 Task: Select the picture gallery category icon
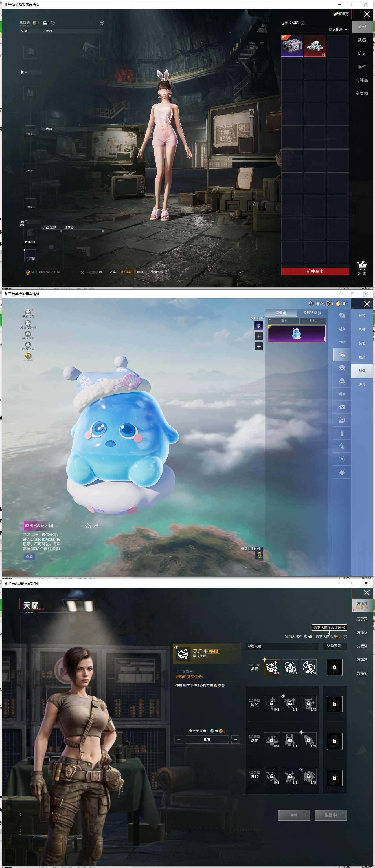(x=342, y=420)
